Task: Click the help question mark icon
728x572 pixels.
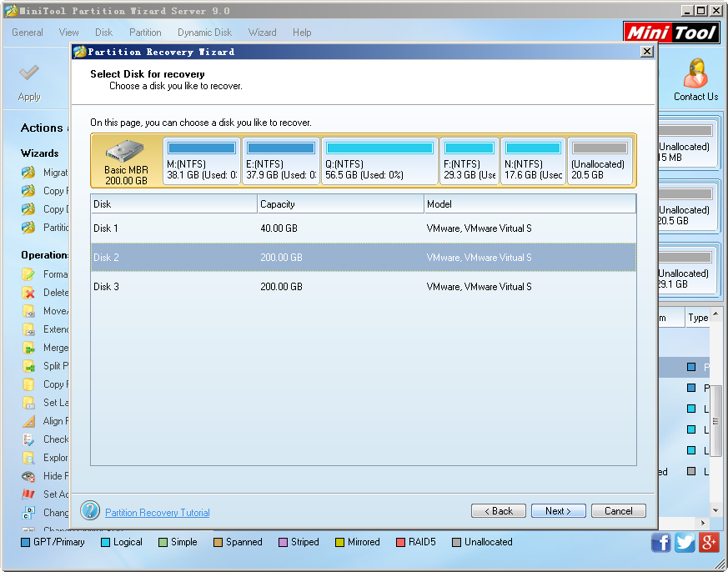Action: [x=90, y=510]
